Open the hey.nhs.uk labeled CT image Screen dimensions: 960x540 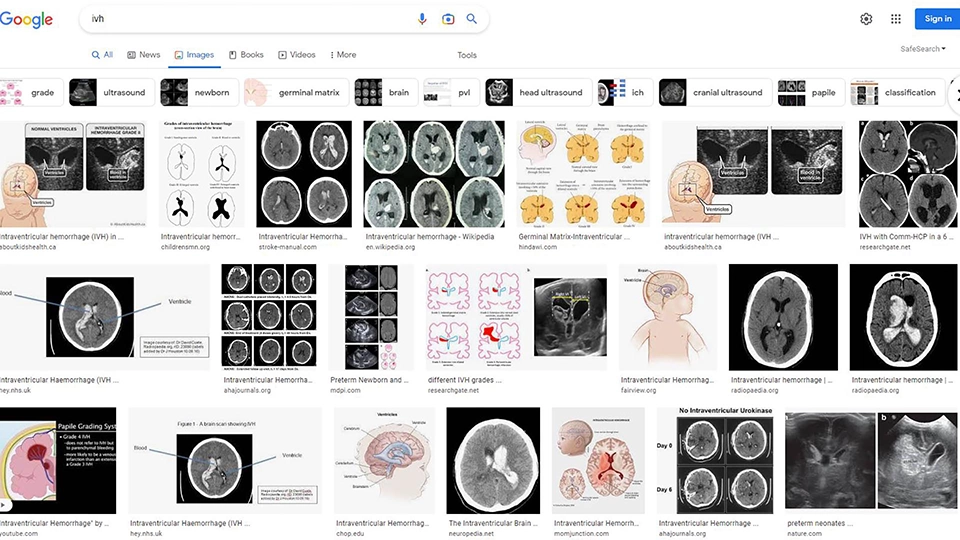point(105,317)
